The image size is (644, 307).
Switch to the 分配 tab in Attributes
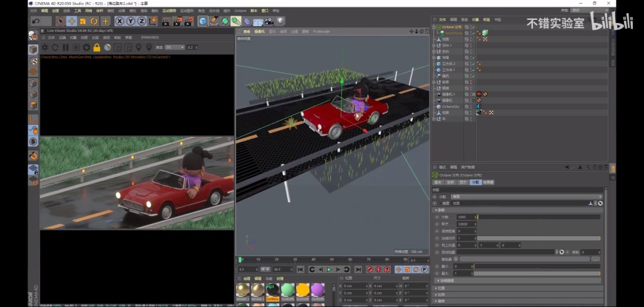(475, 182)
